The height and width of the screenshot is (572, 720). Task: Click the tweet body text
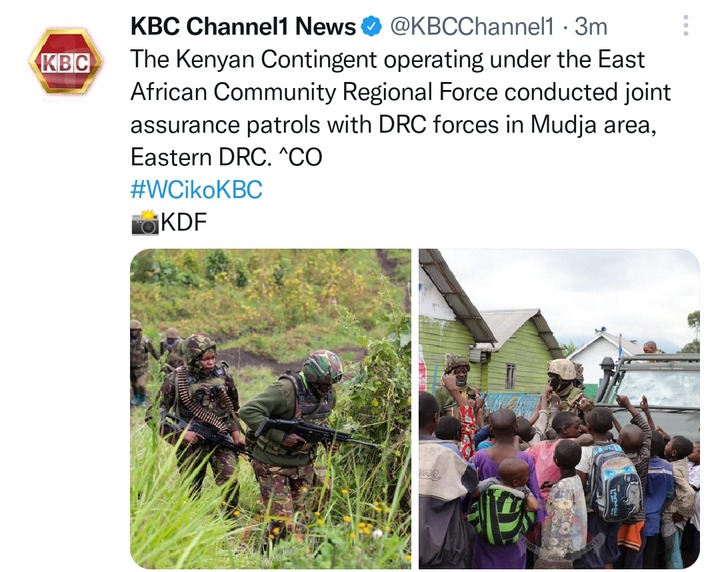(x=400, y=108)
